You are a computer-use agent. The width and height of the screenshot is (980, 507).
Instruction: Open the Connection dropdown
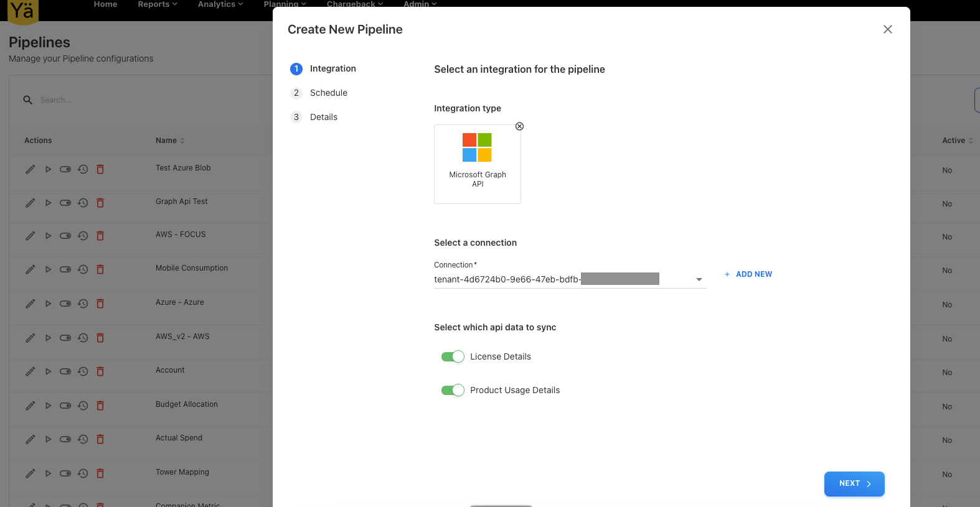point(699,279)
